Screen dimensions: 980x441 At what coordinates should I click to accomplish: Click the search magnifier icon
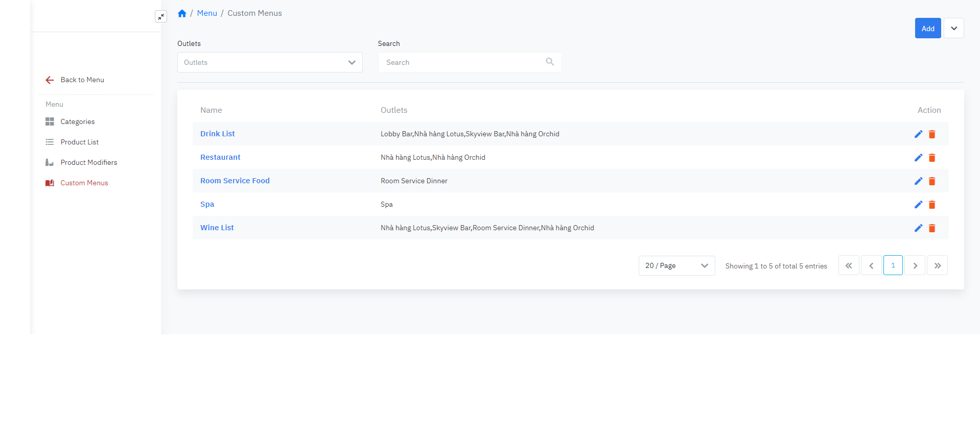[550, 62]
